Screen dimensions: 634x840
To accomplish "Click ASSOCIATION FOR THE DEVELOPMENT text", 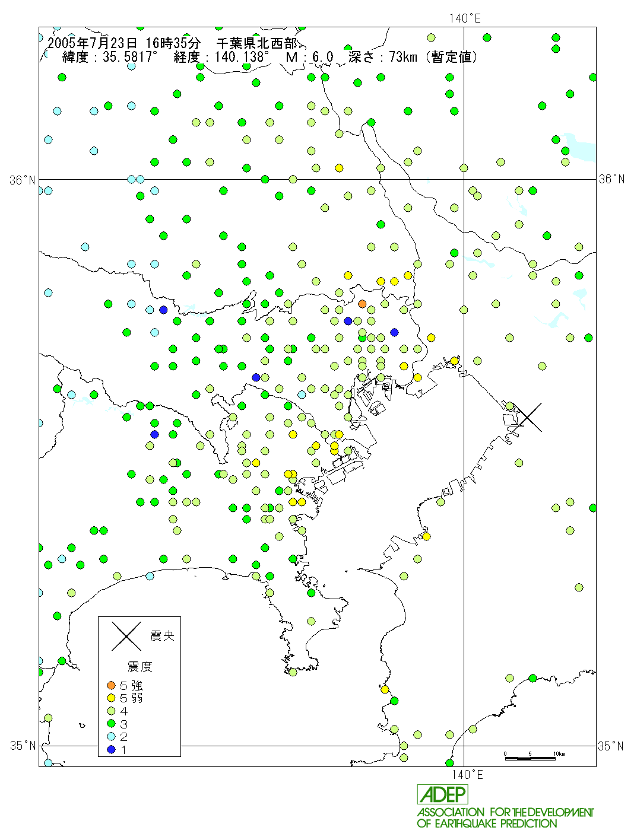I will (x=505, y=812).
